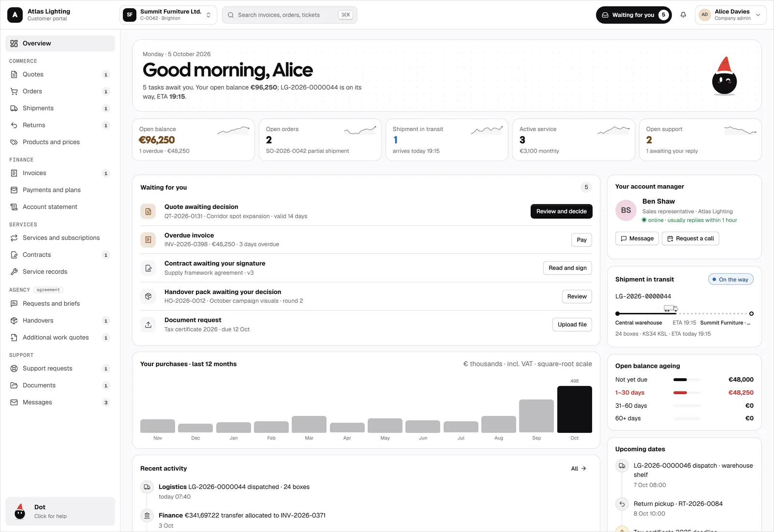Image resolution: width=774 pixels, height=532 pixels.
Task: Open the Shipment in transit summary card
Action: tap(447, 140)
